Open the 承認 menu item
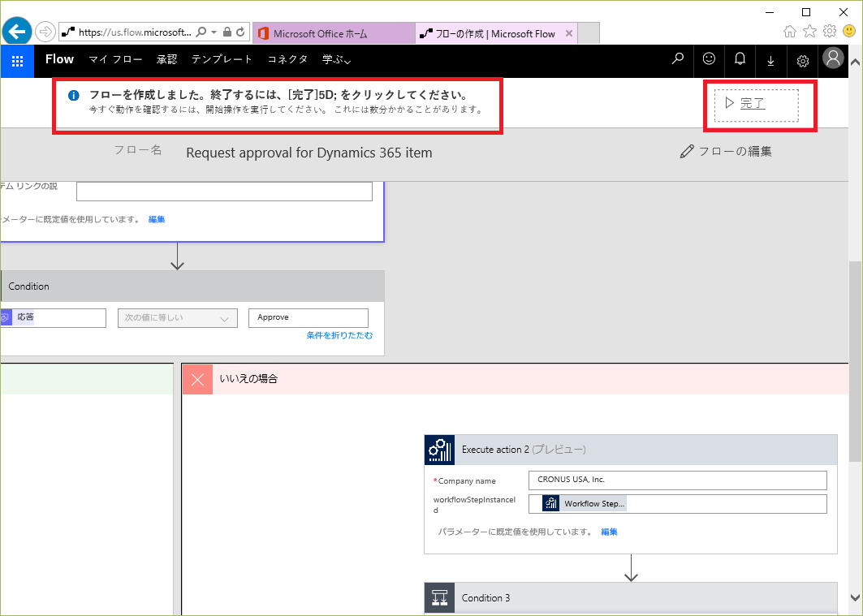This screenshot has height=616, width=863. 166,59
